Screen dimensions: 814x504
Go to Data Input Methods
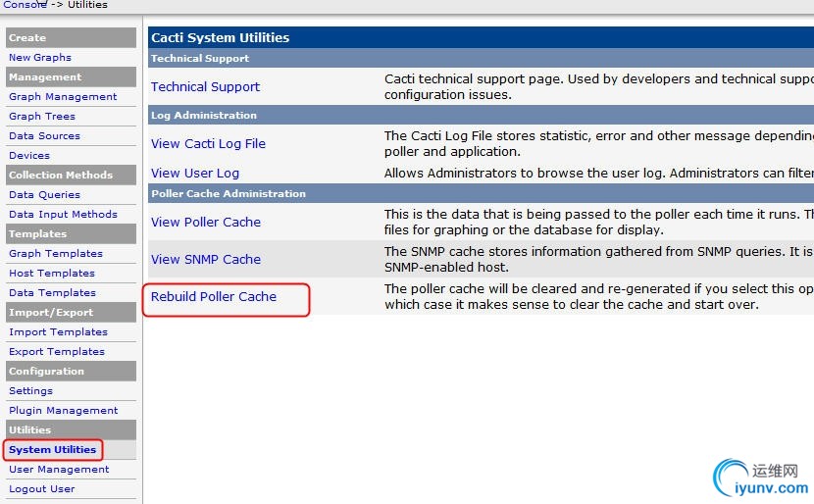pyautogui.click(x=64, y=215)
